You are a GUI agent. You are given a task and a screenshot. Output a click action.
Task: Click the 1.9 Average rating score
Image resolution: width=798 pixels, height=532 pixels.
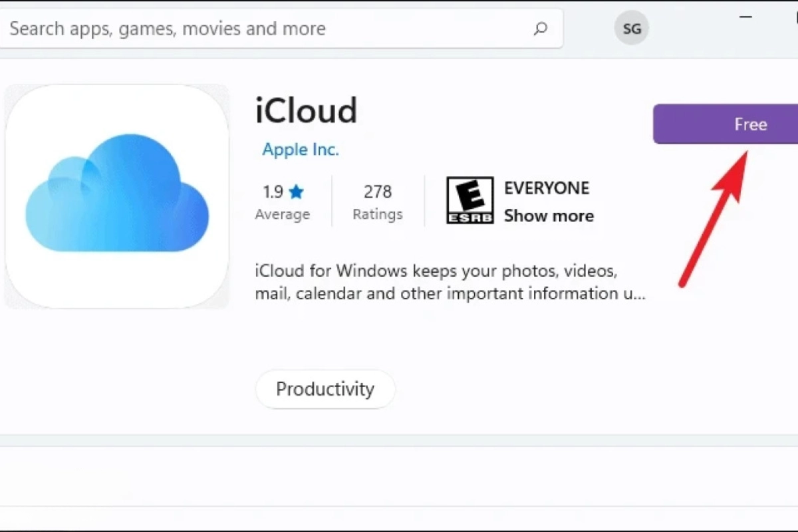273,192
